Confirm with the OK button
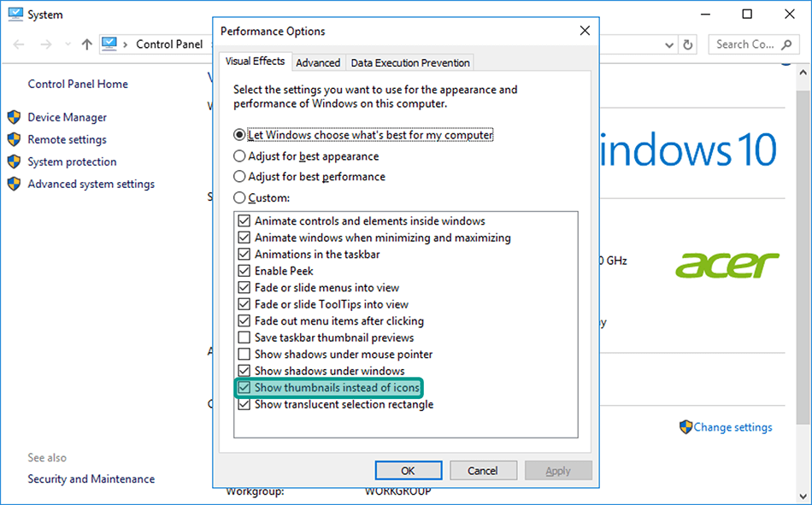 point(408,470)
